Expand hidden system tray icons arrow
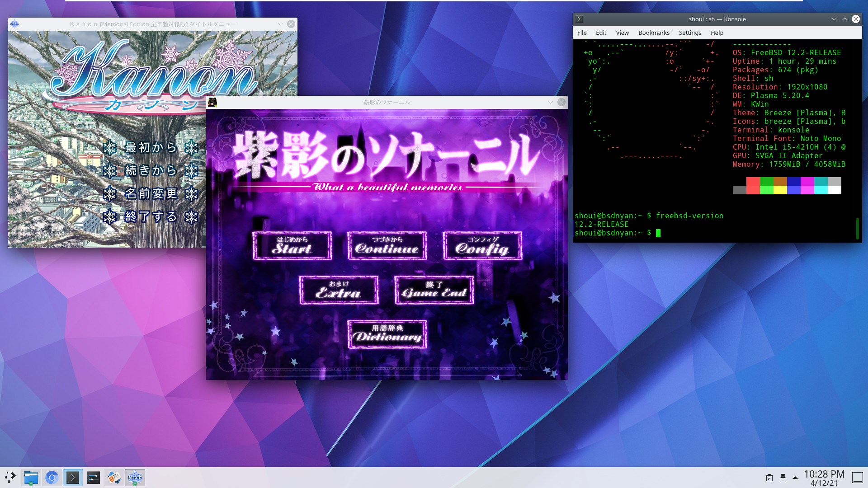The image size is (868, 488). point(795,478)
